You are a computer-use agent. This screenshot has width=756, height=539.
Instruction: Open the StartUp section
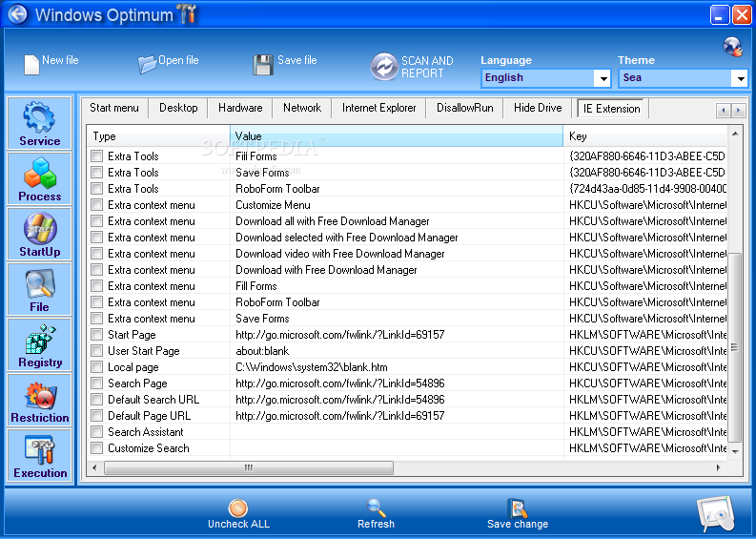click(x=39, y=234)
